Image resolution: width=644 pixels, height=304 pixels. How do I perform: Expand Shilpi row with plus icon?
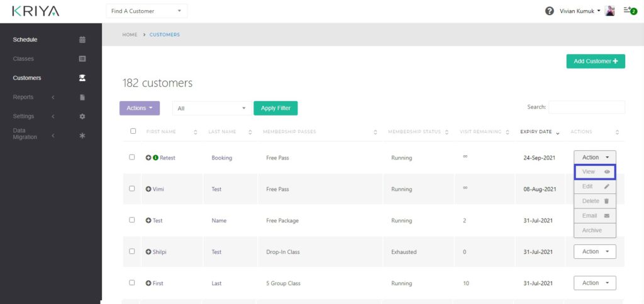[148, 252]
